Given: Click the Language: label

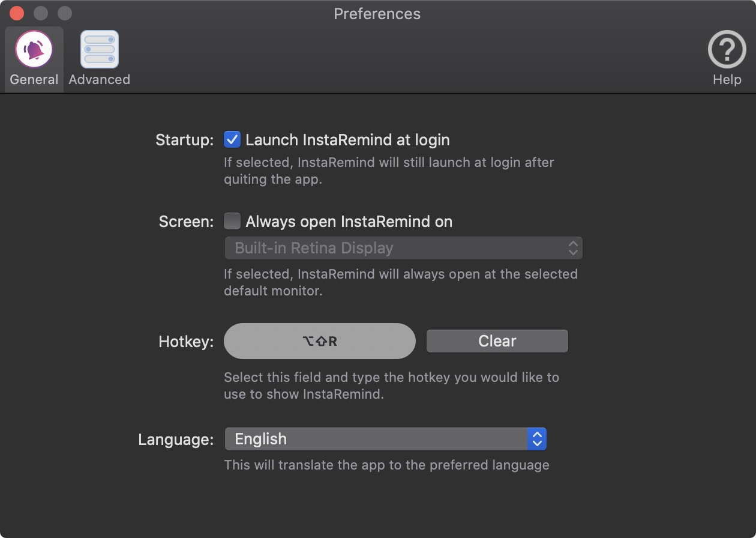Looking at the screenshot, I should [176, 440].
